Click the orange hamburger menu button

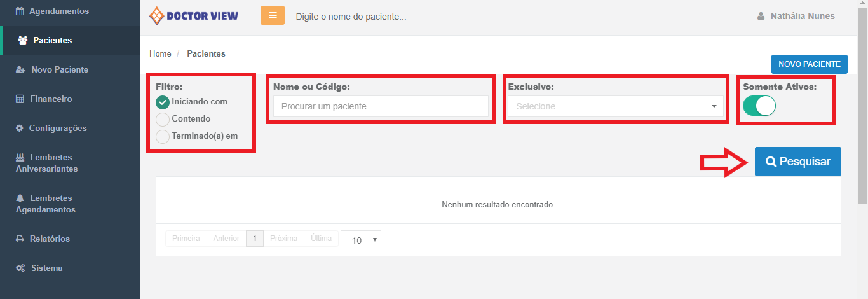273,16
